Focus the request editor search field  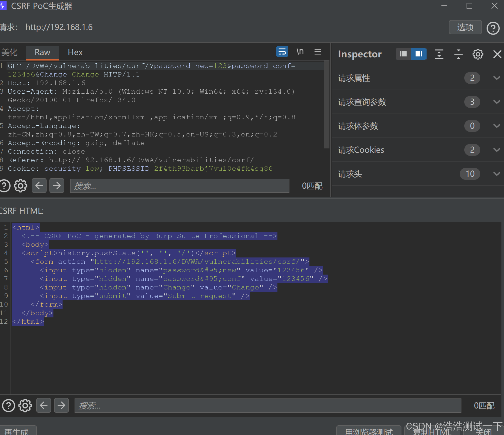[x=179, y=186]
